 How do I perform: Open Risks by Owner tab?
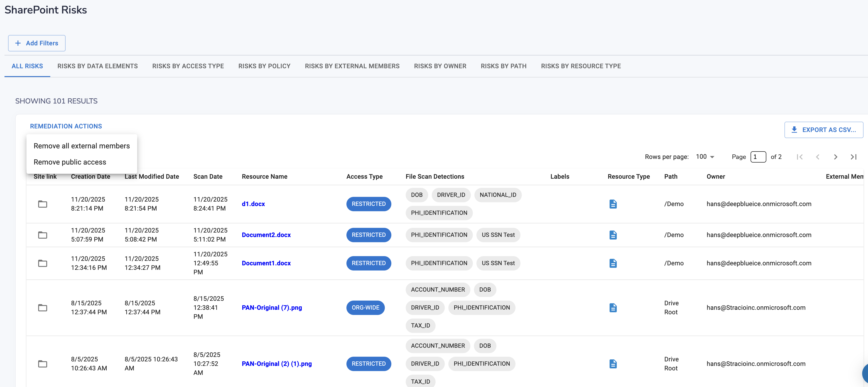[x=440, y=66]
